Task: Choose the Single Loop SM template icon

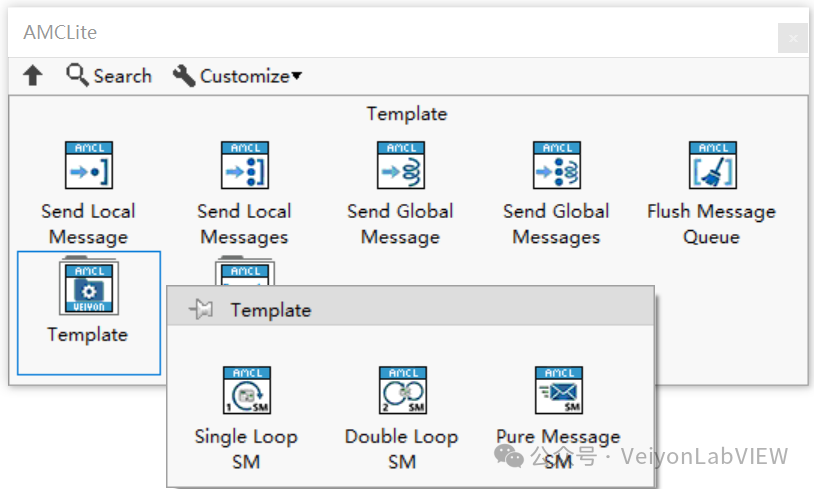Action: click(247, 390)
